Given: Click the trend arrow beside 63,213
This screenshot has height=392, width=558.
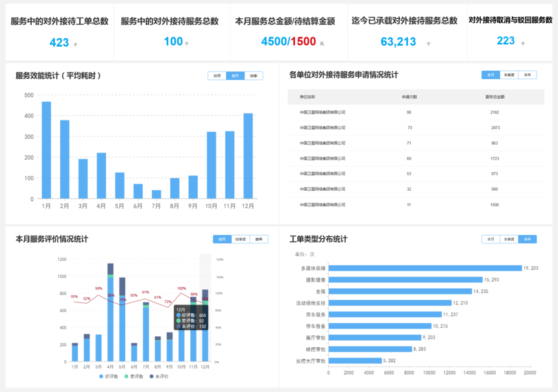Looking at the screenshot, I should pyautogui.click(x=428, y=43).
